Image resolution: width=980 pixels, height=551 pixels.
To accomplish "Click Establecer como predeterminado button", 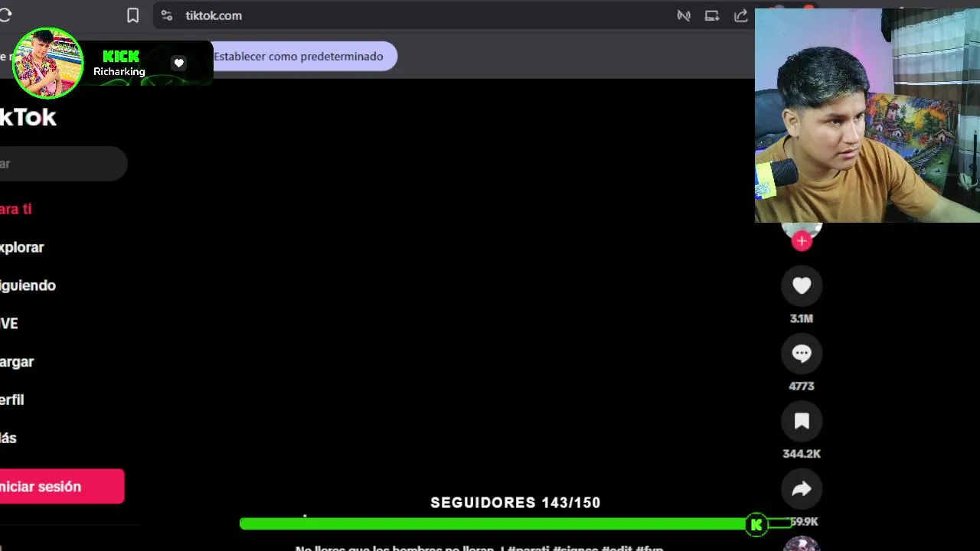I will click(299, 56).
